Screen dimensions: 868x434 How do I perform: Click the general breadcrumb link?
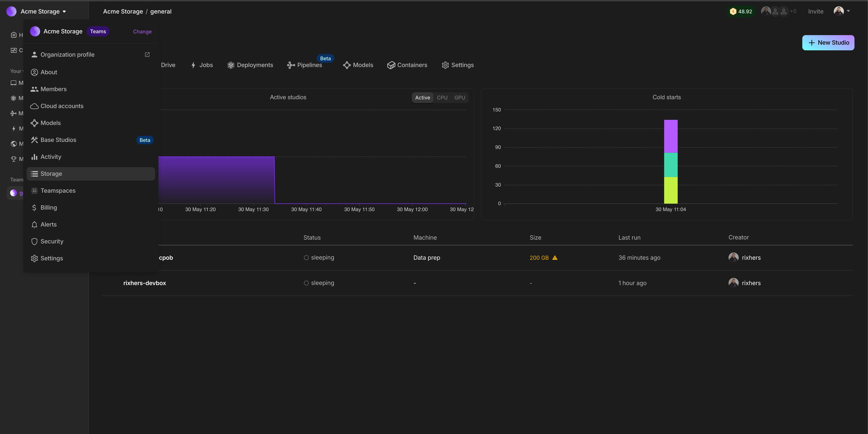[161, 11]
